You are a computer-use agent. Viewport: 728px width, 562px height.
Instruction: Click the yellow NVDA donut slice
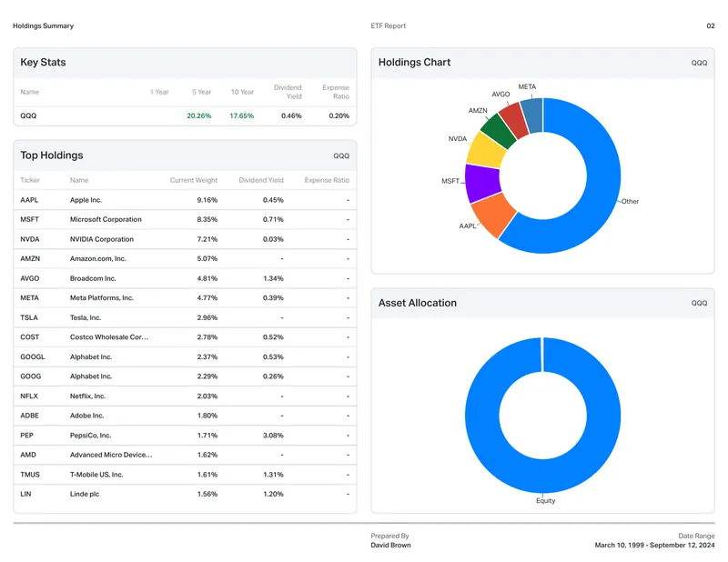pyautogui.click(x=487, y=151)
